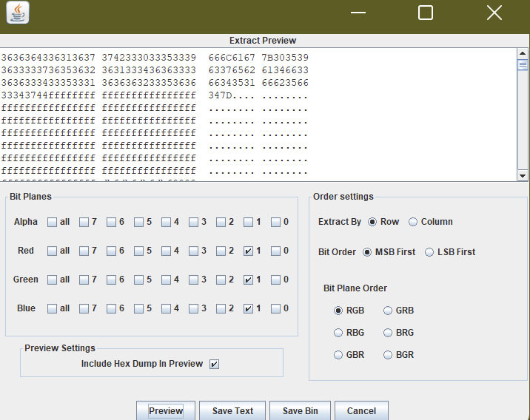Click the Save Text button
The image size is (530, 420).
tap(232, 410)
